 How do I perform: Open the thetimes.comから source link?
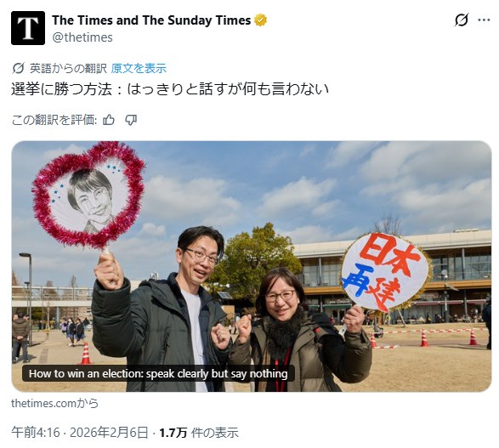54,403
